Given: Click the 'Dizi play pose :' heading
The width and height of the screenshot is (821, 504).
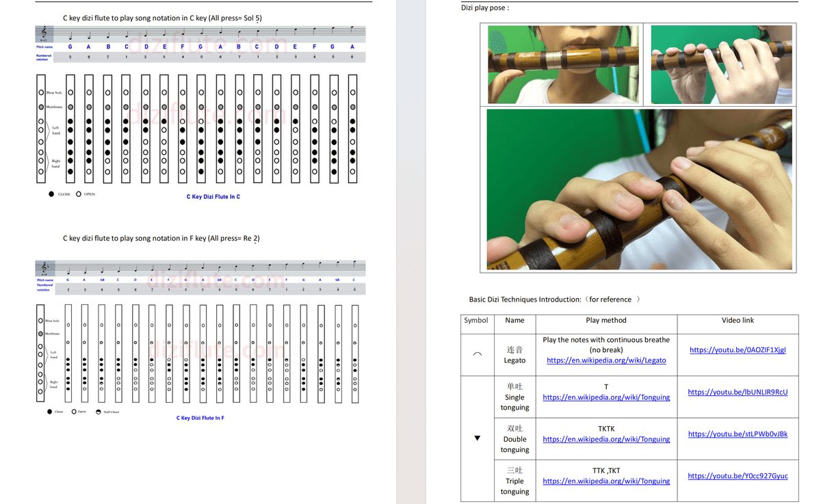Looking at the screenshot, I should coord(485,8).
